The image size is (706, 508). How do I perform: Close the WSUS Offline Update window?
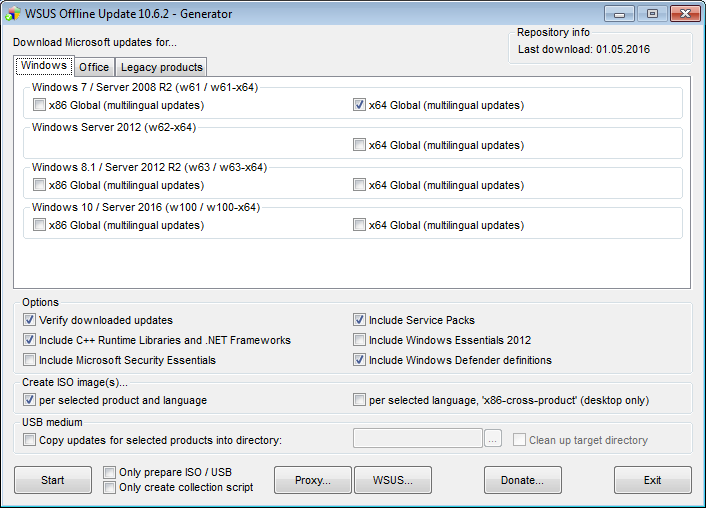[685, 14]
